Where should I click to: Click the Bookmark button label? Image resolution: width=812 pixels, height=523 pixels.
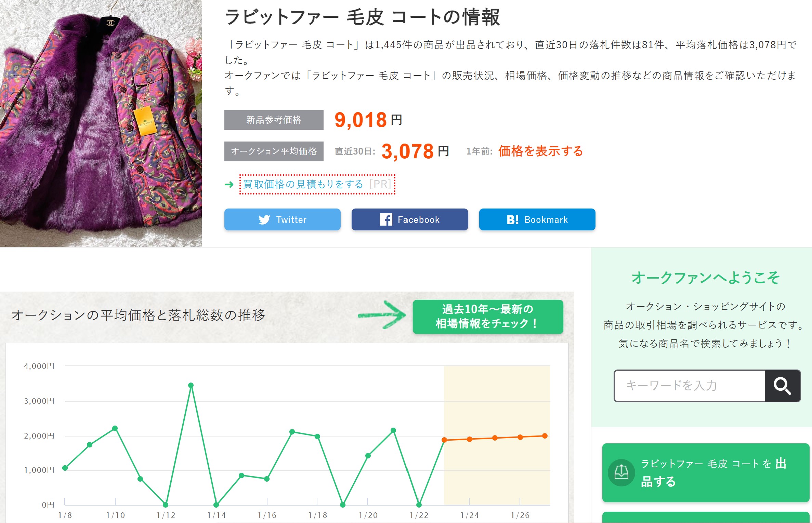[546, 219]
